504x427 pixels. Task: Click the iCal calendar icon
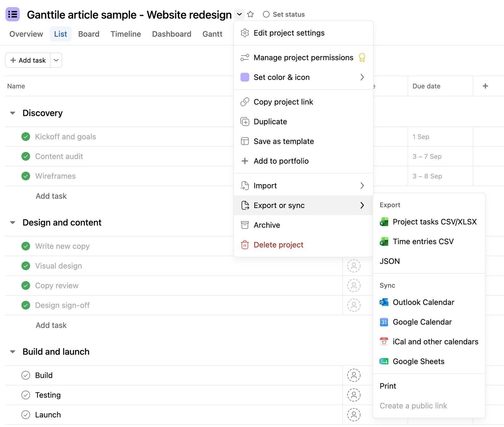(384, 341)
